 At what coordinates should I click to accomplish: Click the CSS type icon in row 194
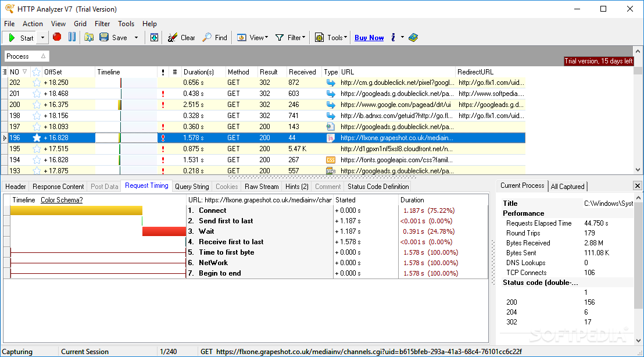[x=331, y=160]
